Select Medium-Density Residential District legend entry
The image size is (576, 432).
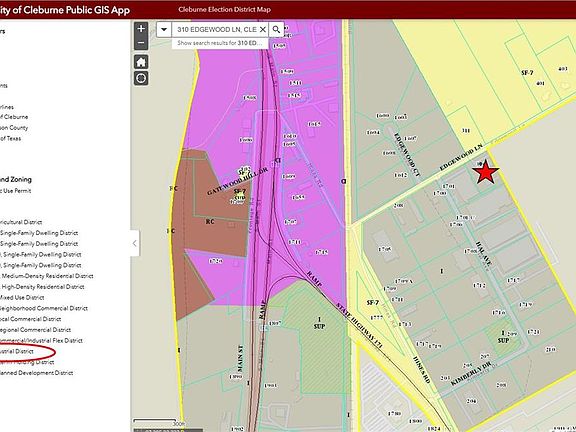(47, 276)
